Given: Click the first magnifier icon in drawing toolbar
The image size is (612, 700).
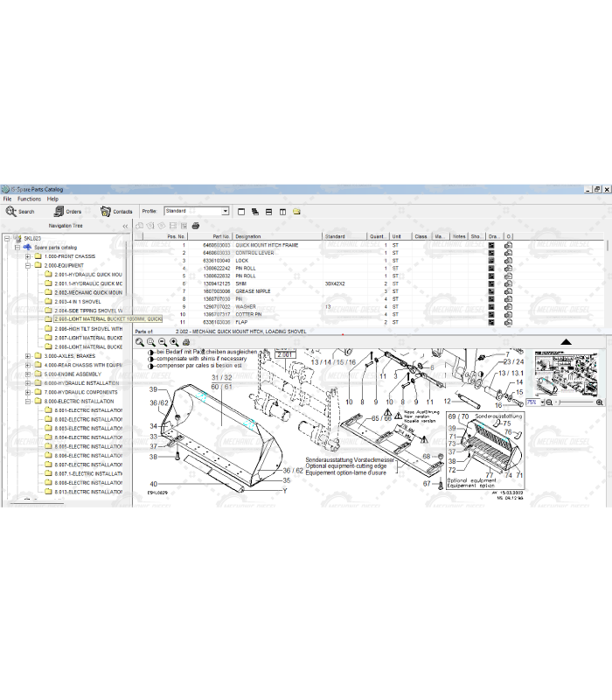Looking at the screenshot, I should [x=140, y=342].
